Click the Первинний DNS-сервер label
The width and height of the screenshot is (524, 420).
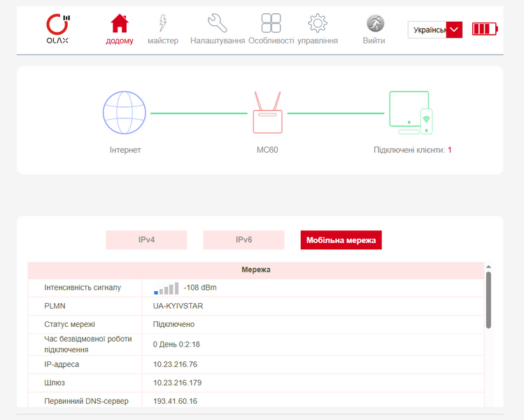[x=86, y=401]
